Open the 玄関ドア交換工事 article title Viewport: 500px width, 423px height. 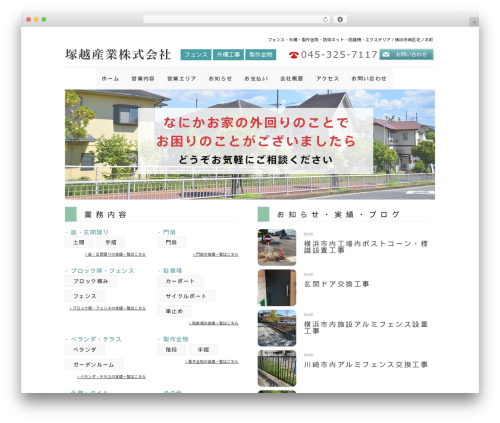(337, 284)
